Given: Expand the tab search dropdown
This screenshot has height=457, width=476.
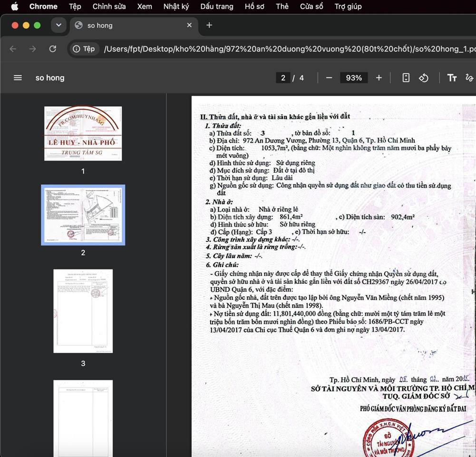Looking at the screenshot, I should pyautogui.click(x=58, y=25).
